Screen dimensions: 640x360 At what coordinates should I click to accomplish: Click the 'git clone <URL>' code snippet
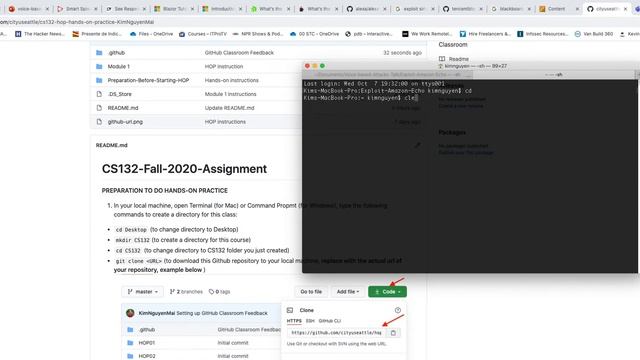point(138,261)
